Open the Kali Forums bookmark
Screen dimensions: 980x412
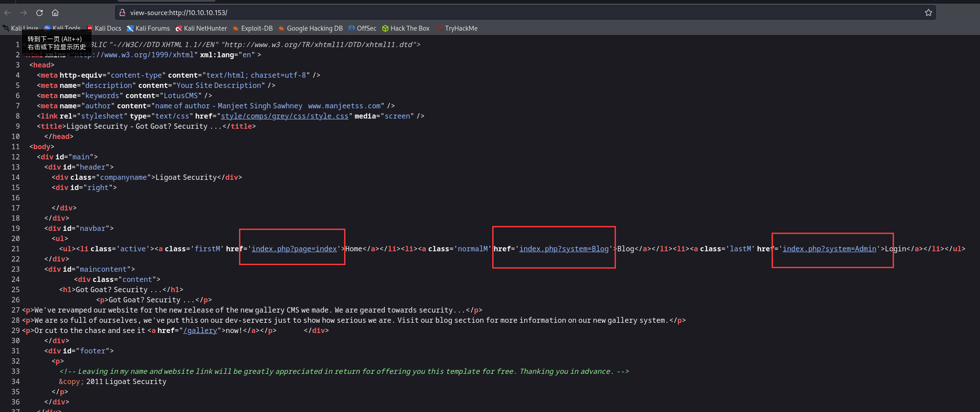click(148, 28)
